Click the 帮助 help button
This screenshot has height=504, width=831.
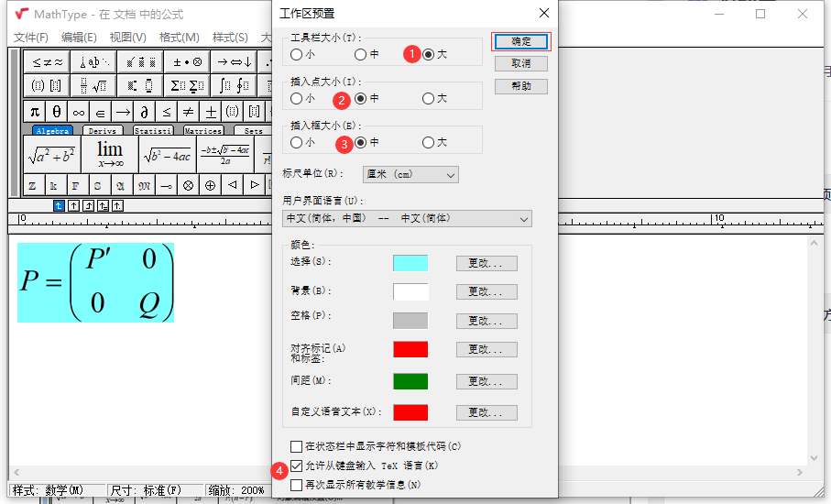point(521,86)
